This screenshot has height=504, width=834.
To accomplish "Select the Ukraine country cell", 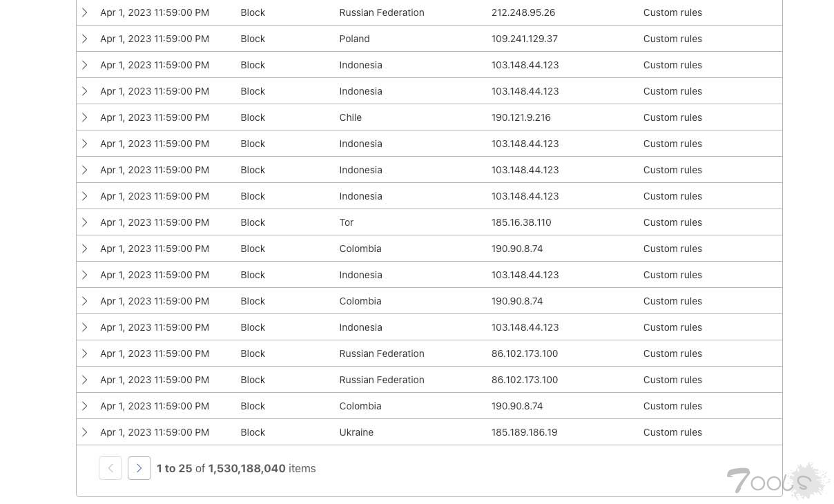I will click(356, 432).
